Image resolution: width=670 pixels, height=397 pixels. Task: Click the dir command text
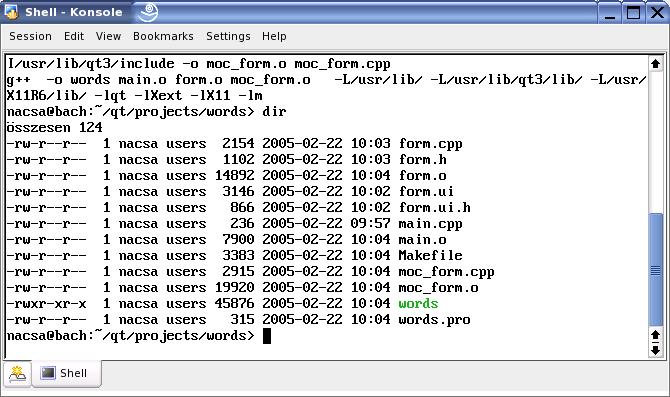274,112
